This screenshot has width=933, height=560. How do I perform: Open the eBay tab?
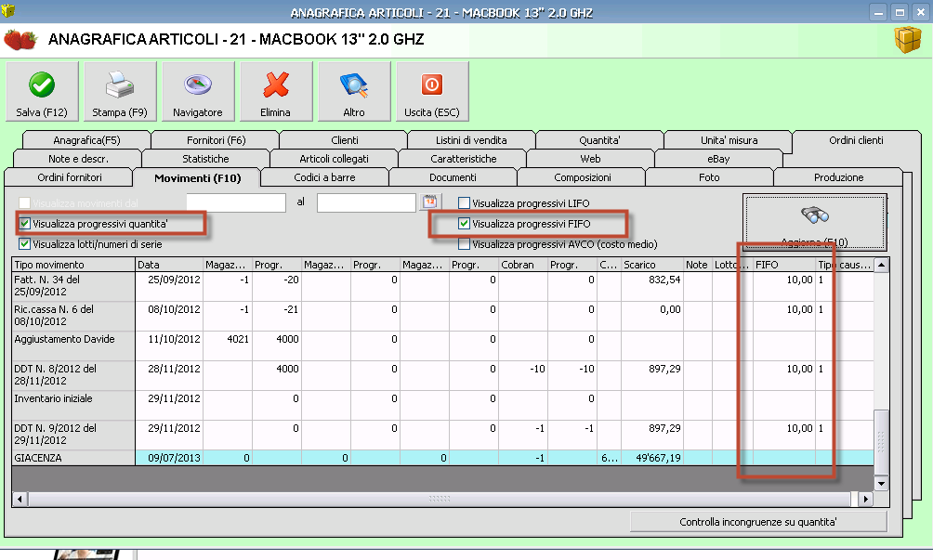tap(718, 159)
